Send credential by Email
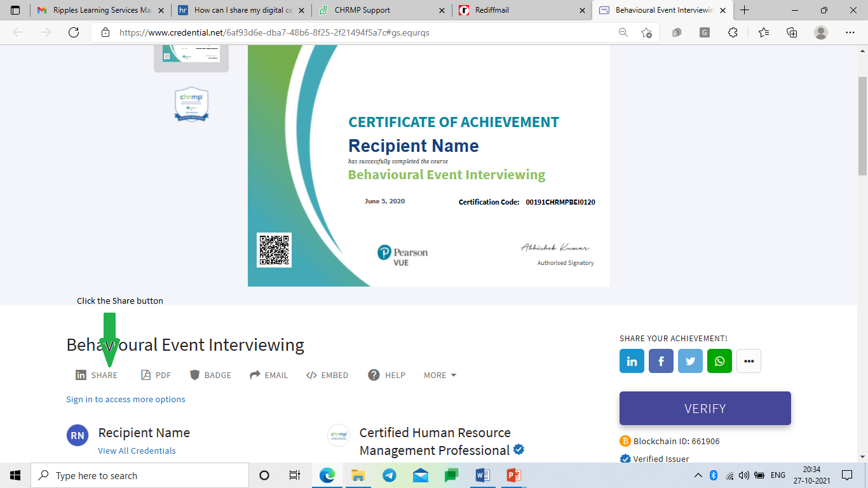This screenshot has width=868, height=488. 269,375
